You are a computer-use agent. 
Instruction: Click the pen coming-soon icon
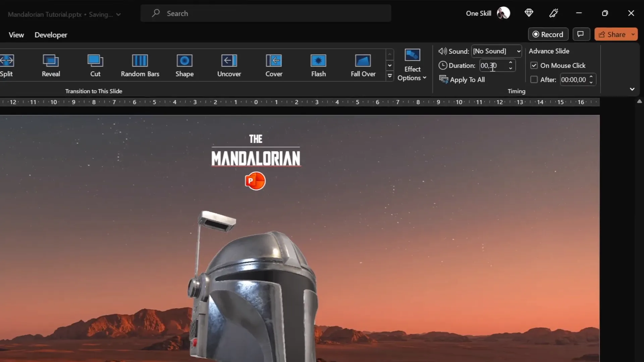pos(554,13)
